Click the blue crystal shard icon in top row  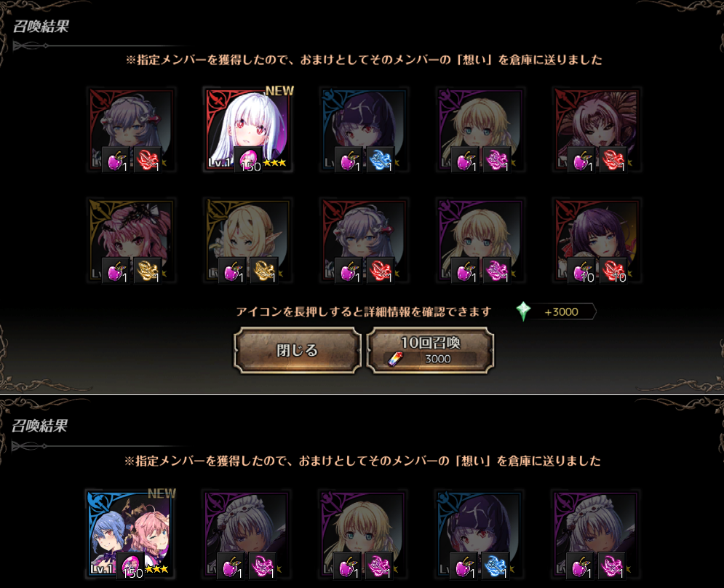[381, 160]
